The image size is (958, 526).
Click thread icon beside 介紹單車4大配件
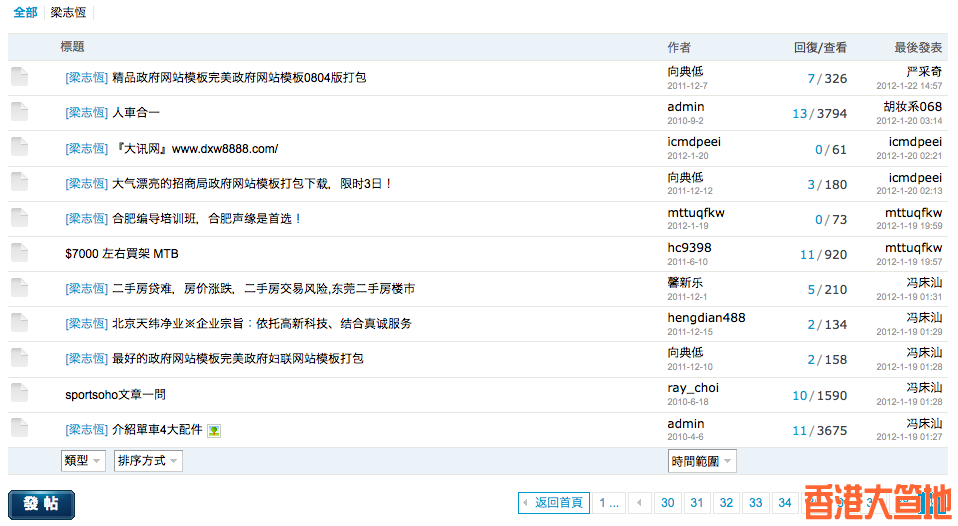click(20, 428)
